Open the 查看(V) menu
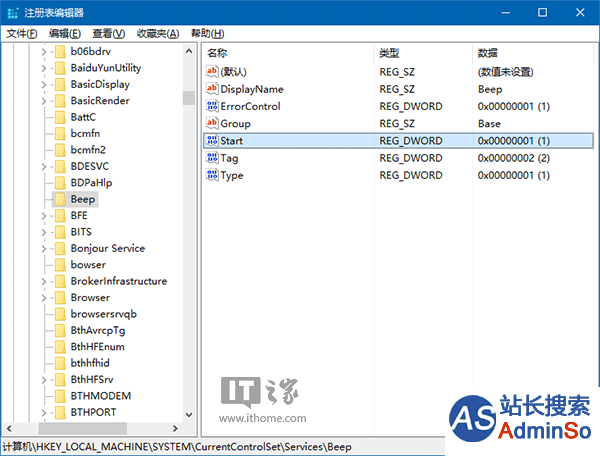This screenshot has width=600, height=456. 109,34
